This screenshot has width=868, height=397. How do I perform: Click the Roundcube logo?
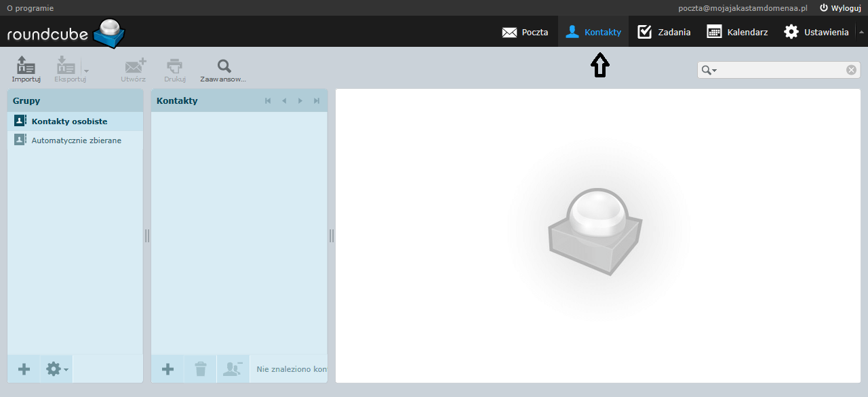click(x=66, y=33)
